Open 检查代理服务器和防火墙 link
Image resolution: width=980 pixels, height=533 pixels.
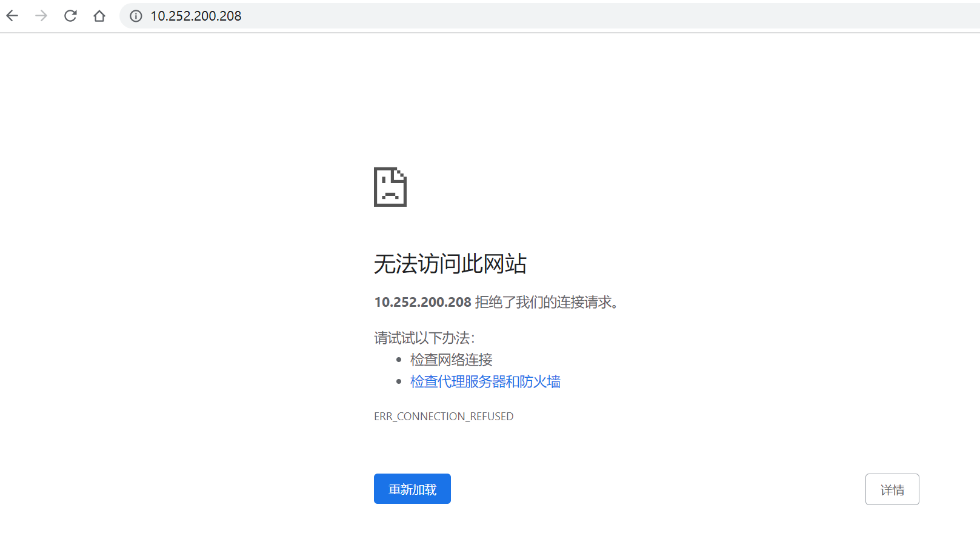485,381
